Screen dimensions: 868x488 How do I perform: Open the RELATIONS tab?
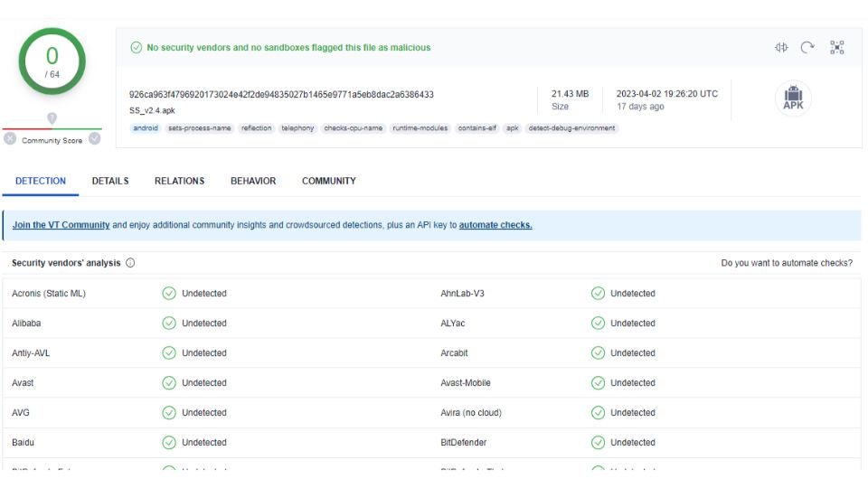click(x=179, y=181)
